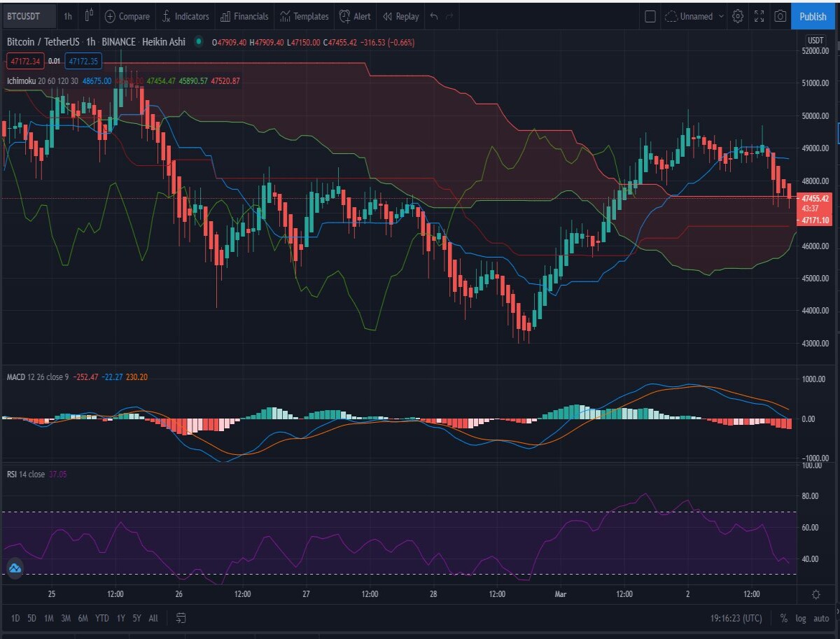Click the Alert button
Image resolution: width=840 pixels, height=639 pixels.
pos(355,16)
